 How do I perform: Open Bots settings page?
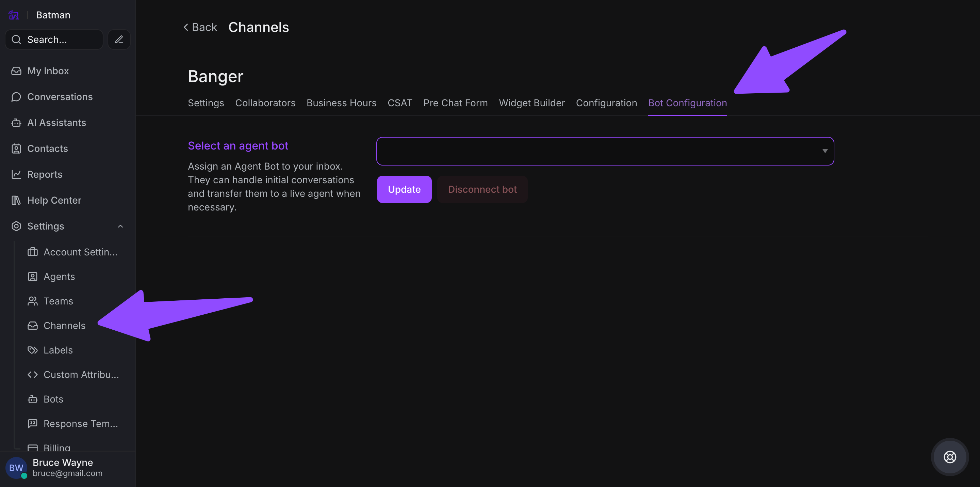pos(53,399)
